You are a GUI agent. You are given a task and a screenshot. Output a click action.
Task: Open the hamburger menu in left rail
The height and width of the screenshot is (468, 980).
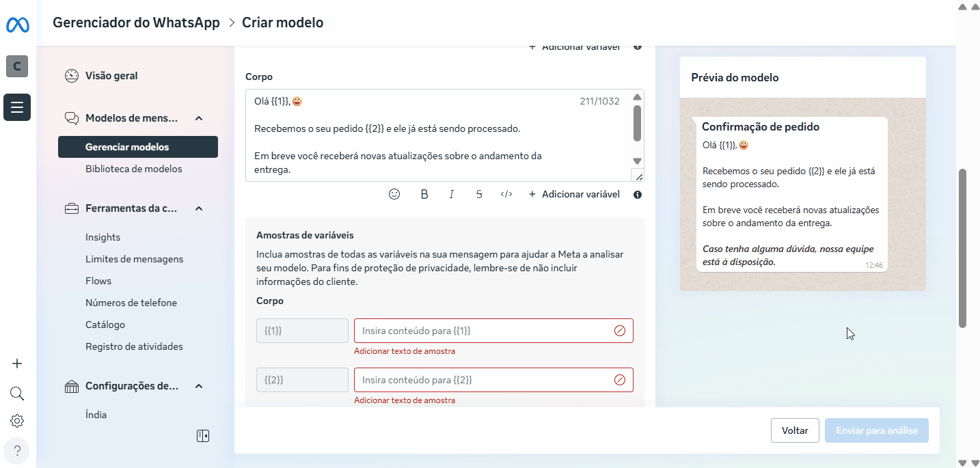[17, 107]
